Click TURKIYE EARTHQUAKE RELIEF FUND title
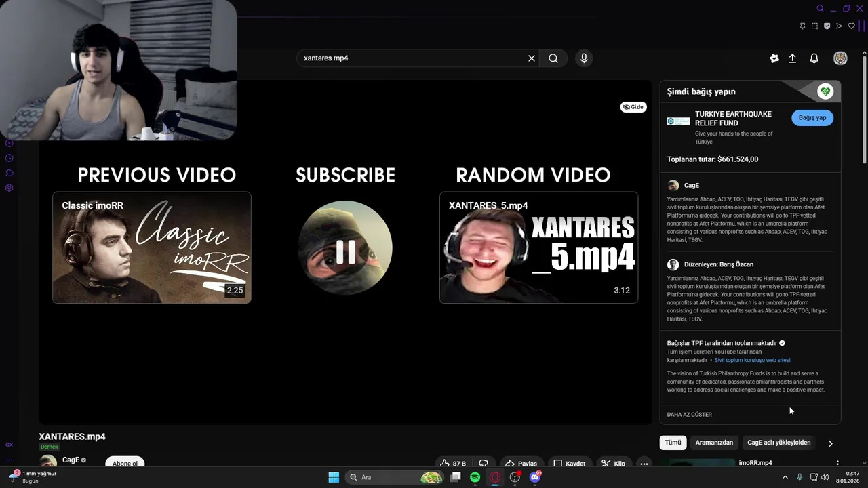Screen dimensions: 868x488 (x=733, y=119)
